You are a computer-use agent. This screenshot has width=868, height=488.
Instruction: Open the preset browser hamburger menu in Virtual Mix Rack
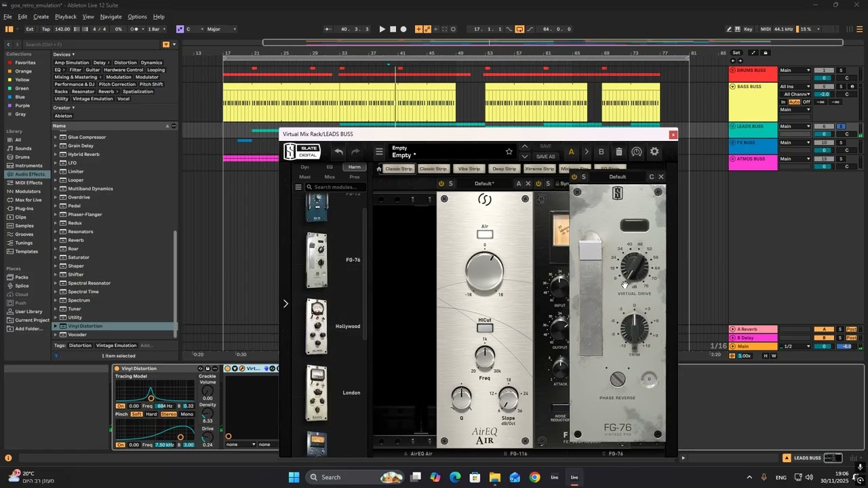pyautogui.click(x=379, y=152)
